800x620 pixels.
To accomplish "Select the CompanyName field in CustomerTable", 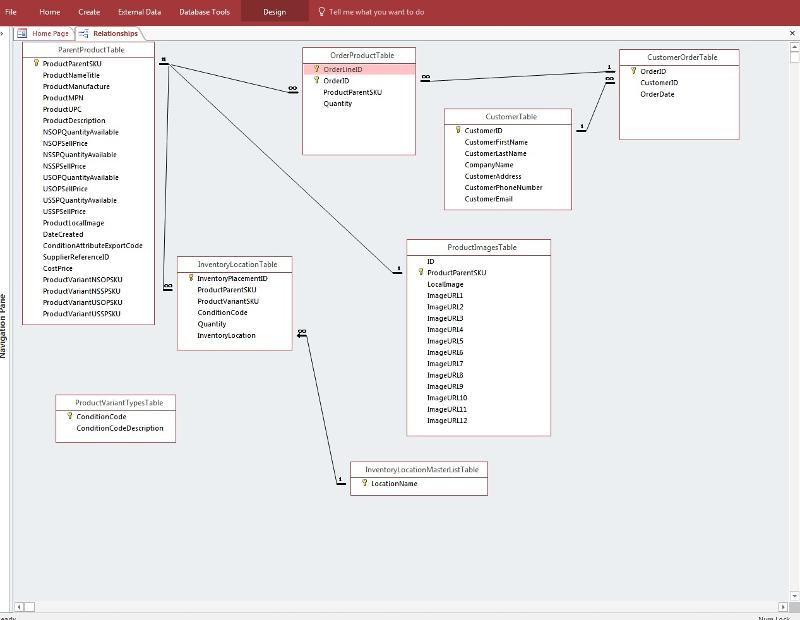I will 488,165.
